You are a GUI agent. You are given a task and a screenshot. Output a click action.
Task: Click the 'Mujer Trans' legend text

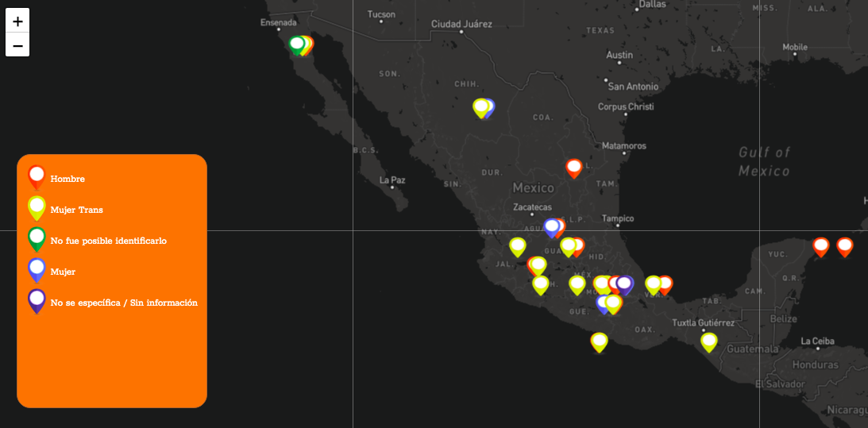pos(76,210)
